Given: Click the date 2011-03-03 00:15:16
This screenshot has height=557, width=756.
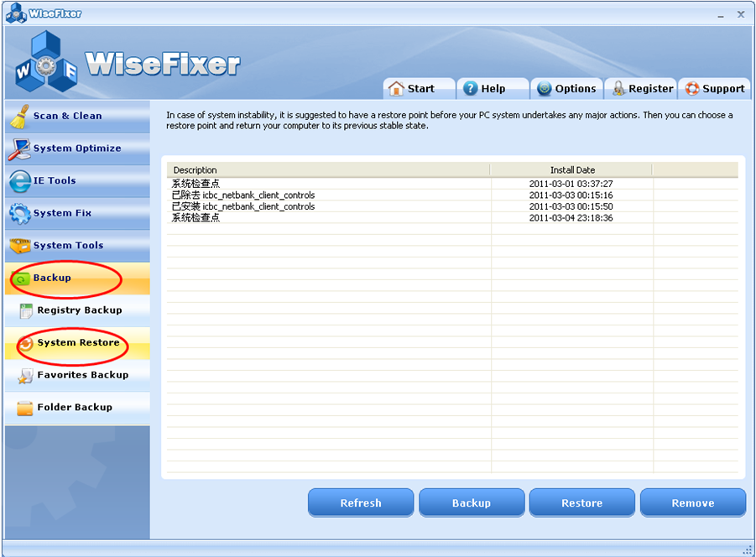Looking at the screenshot, I should click(x=571, y=195).
